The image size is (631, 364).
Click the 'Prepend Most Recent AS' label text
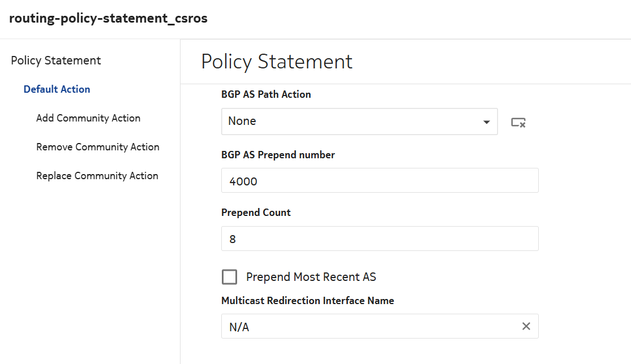311,277
